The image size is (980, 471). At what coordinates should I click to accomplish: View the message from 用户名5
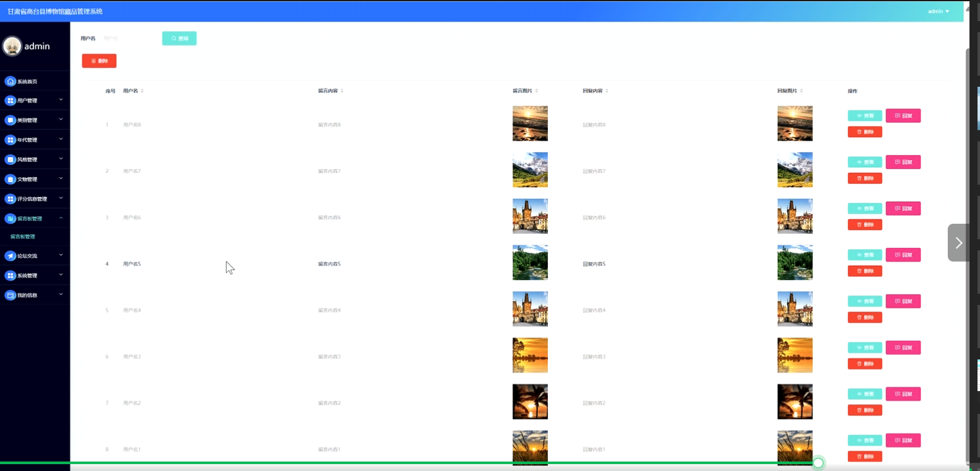865,255
